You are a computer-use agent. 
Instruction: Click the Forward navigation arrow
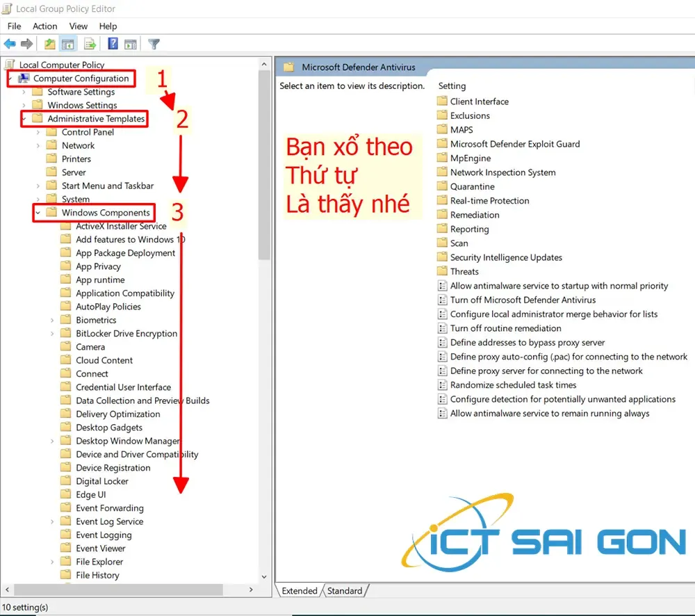(x=26, y=43)
